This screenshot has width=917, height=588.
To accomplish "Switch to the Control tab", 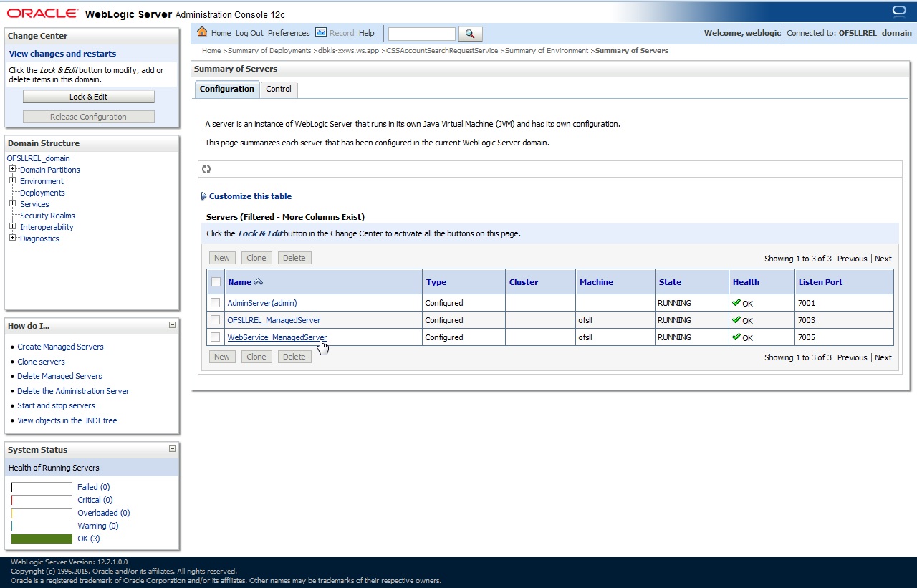I will [279, 90].
